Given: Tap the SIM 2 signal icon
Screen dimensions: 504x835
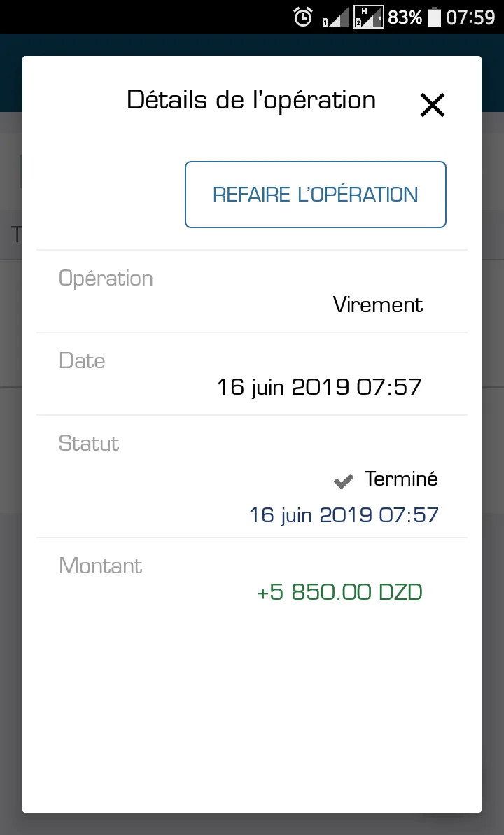Looking at the screenshot, I should pos(369,17).
